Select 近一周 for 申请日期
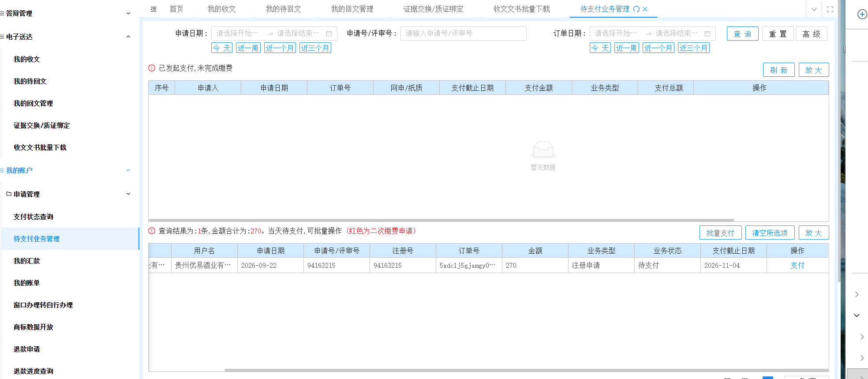 tap(248, 48)
